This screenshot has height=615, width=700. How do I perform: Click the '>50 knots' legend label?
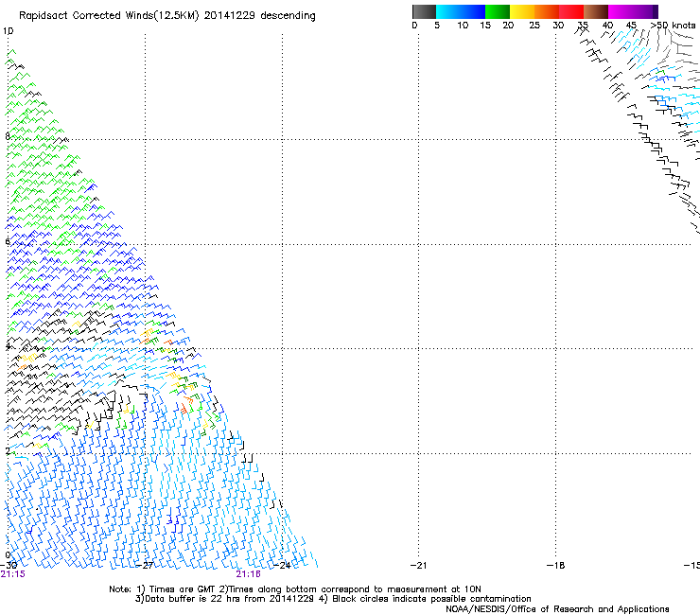coord(673,25)
